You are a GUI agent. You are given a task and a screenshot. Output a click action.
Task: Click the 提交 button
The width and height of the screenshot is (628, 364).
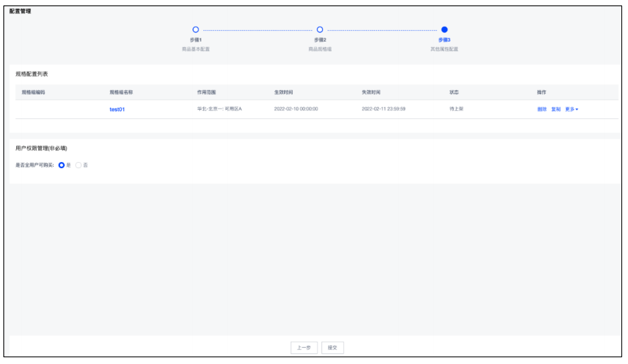tap(333, 348)
